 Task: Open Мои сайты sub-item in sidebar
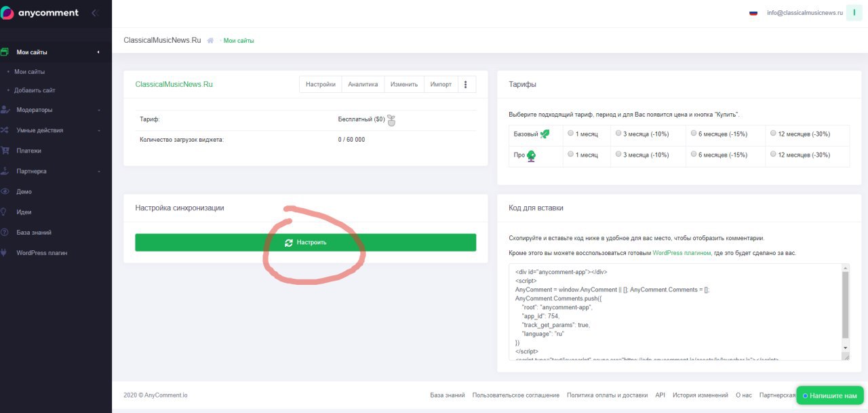coord(30,71)
